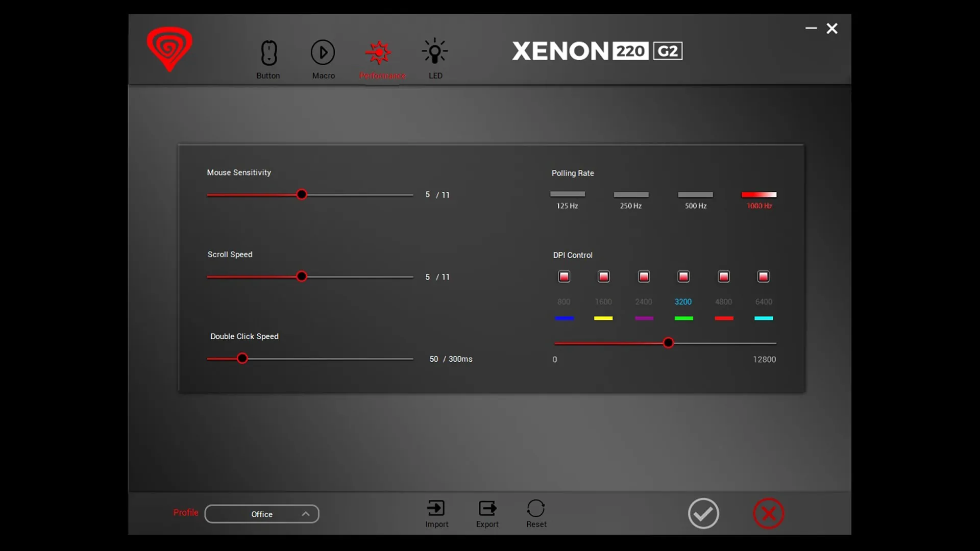Toggle the 6400 DPI level checkbox

[764, 277]
